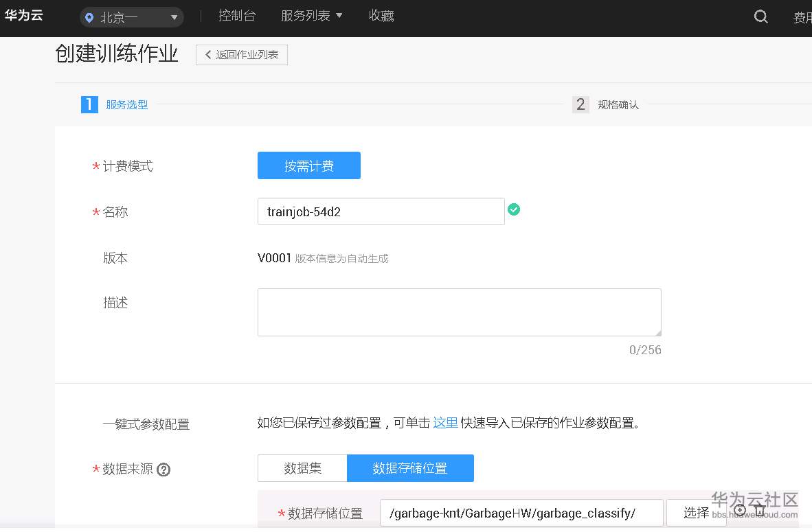
Task: Open the 费用 menu item
Action: [x=802, y=18]
